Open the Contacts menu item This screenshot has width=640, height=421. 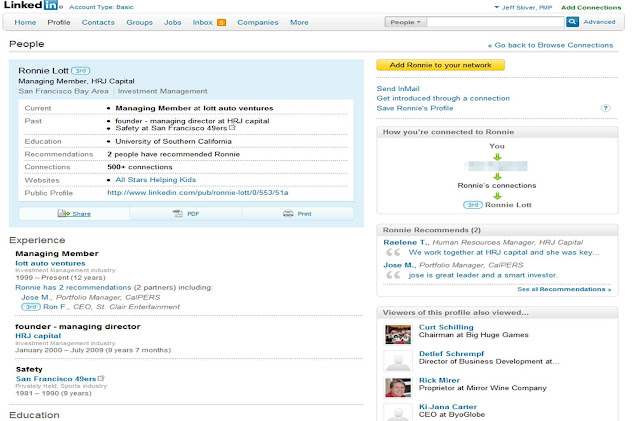coord(98,22)
